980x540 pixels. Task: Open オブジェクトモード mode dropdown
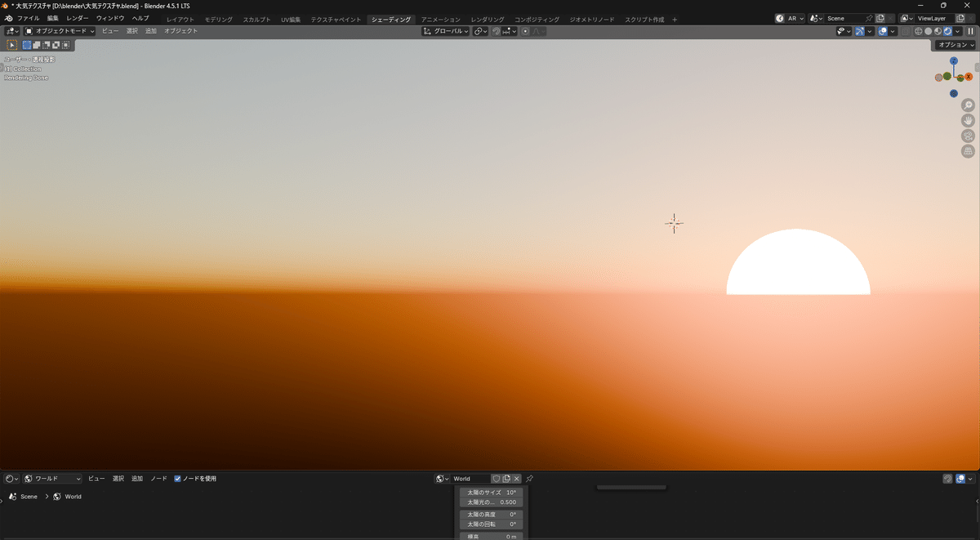[x=60, y=31]
